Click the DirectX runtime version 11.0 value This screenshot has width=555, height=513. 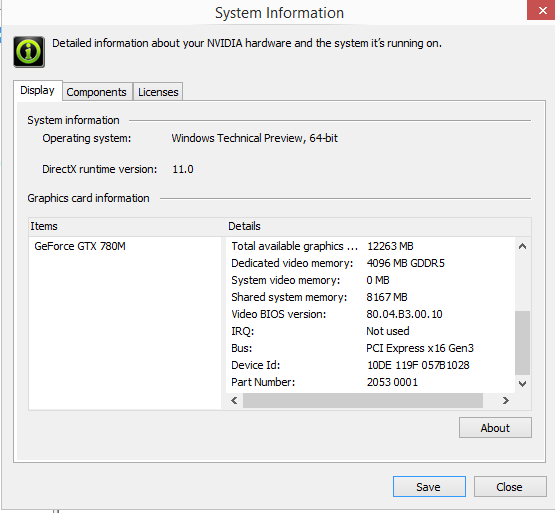point(183,169)
